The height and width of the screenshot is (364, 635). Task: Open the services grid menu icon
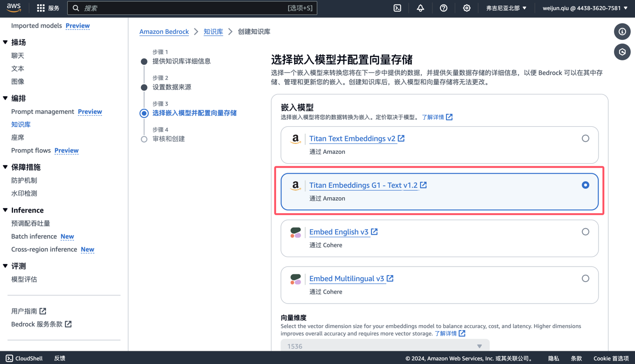pos(41,8)
